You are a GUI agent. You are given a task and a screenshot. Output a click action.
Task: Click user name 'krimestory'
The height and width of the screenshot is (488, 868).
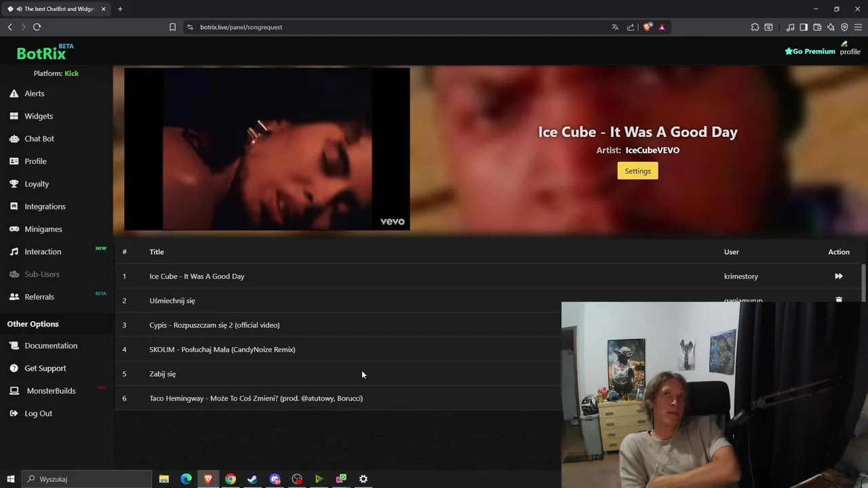(x=741, y=276)
